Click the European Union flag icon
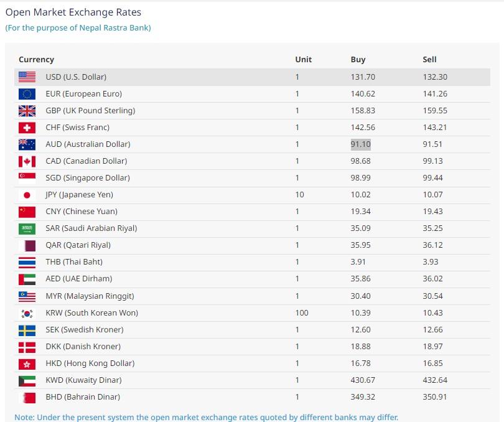The height and width of the screenshot is (422, 504). tap(27, 94)
